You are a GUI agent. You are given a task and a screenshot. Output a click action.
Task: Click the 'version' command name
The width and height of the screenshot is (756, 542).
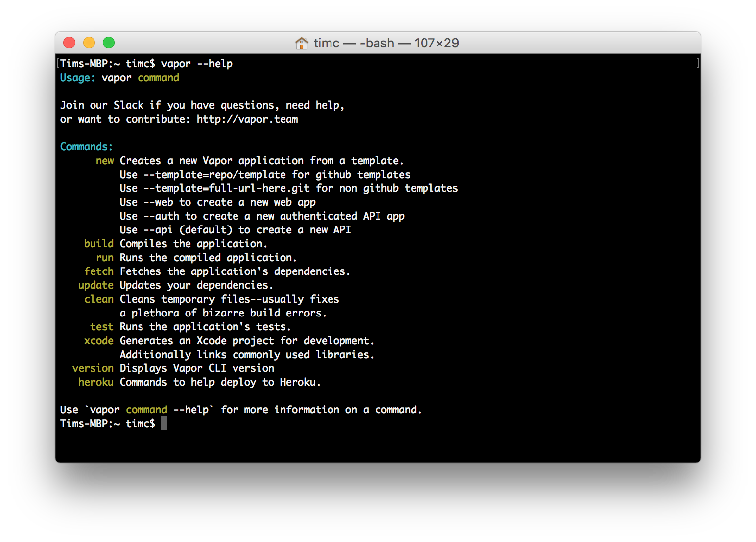(93, 368)
